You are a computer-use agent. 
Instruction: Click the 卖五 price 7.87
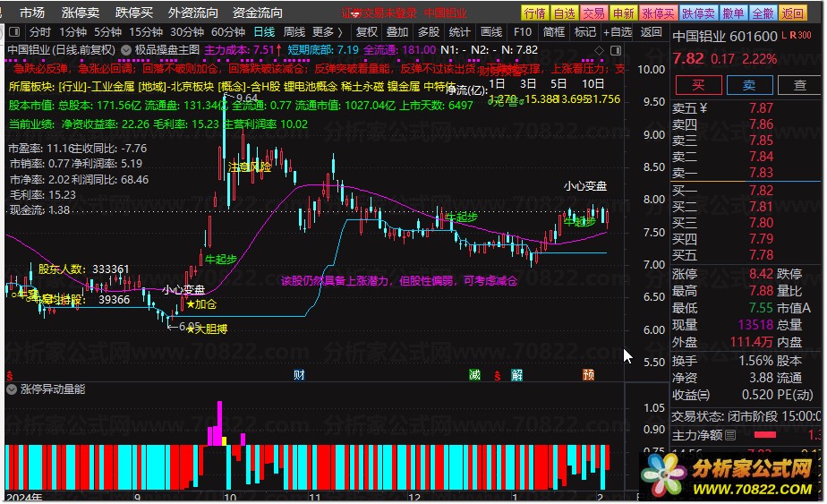click(x=761, y=108)
